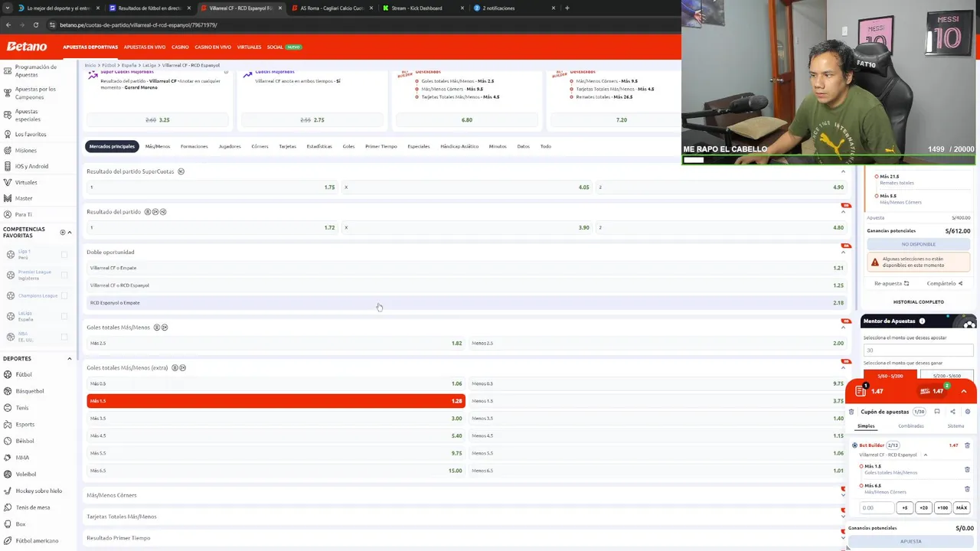Tick the LaLiga España checkbox
The image size is (980, 551).
tap(64, 316)
